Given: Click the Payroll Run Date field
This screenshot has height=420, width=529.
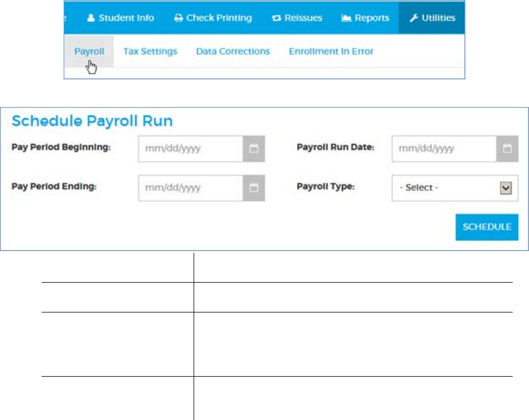Looking at the screenshot, I should click(444, 149).
